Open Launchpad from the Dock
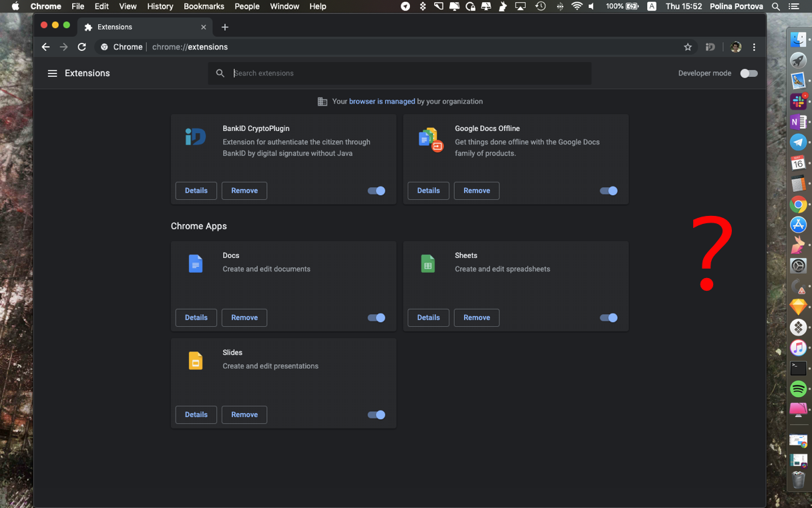This screenshot has width=812, height=508. pyautogui.click(x=798, y=60)
